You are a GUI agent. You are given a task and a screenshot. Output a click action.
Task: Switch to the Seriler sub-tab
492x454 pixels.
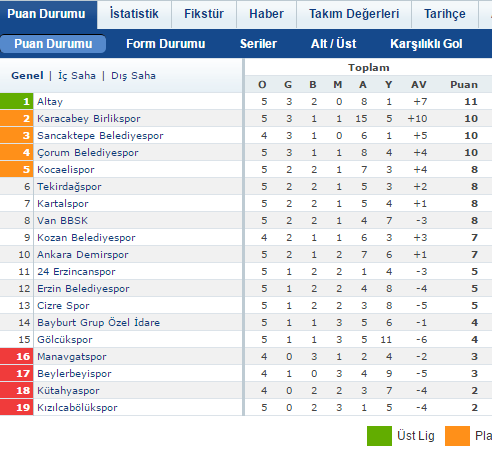click(258, 44)
